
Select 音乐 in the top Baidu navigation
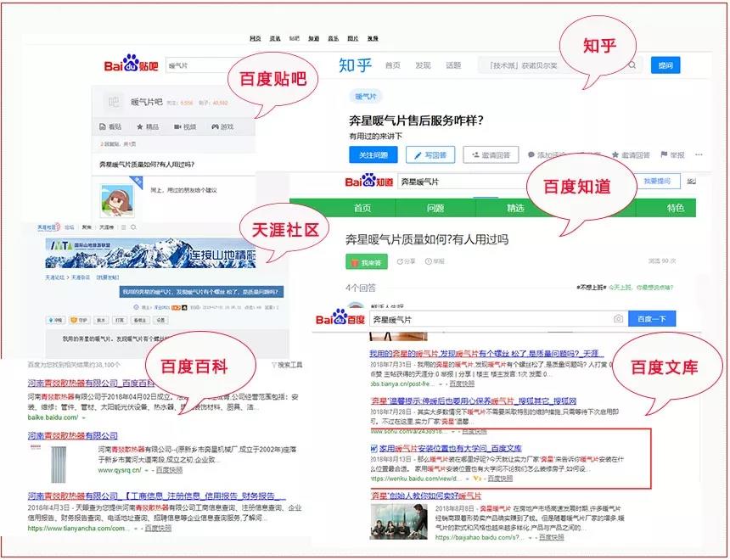pos(334,39)
